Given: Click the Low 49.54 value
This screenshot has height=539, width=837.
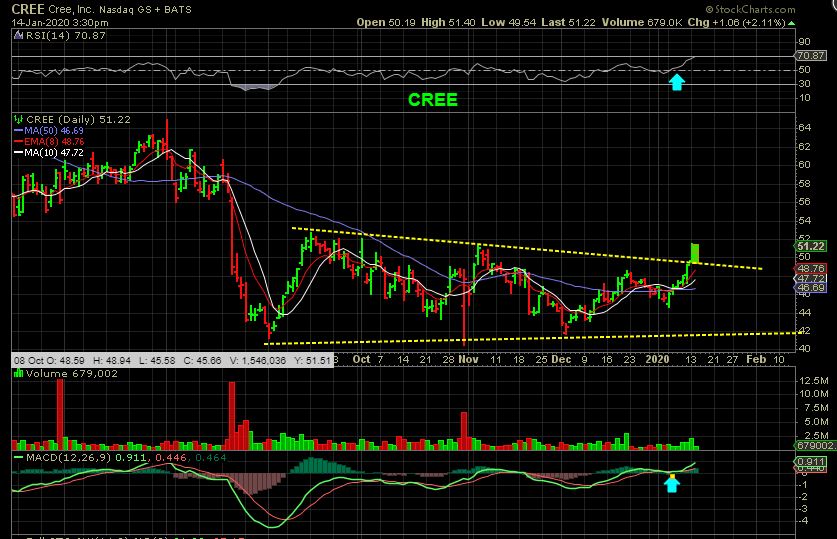Looking at the screenshot, I should click(508, 22).
